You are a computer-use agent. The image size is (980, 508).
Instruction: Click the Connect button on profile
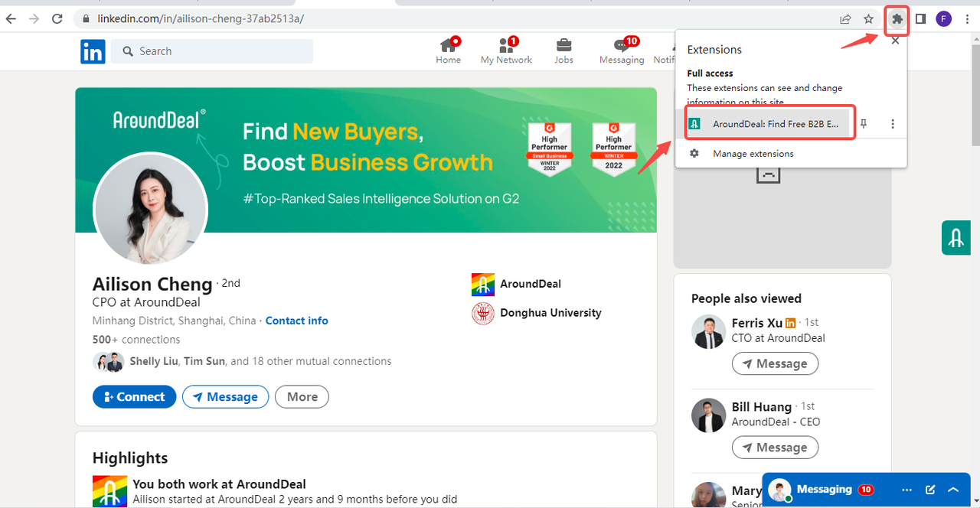[x=134, y=397]
